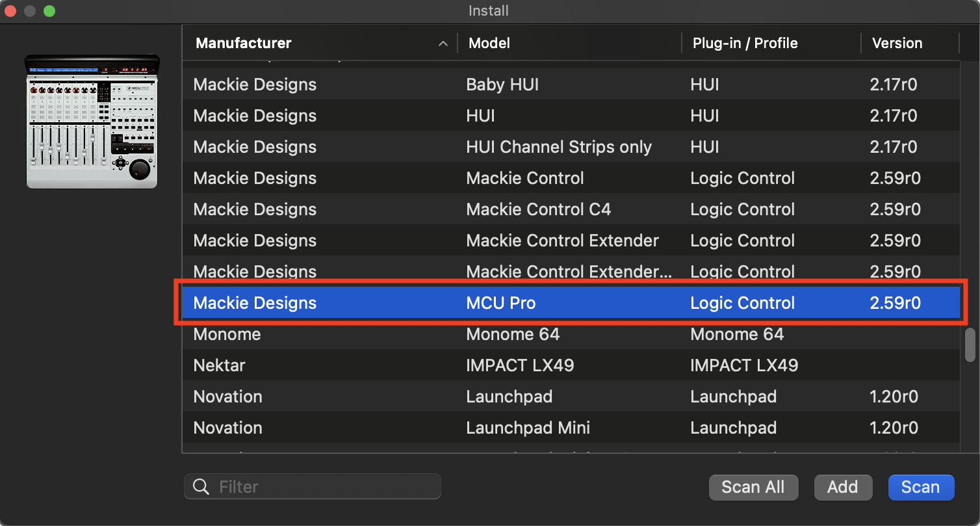Click the MCU Pro device thumbnail image
This screenshot has height=526, width=980.
[x=92, y=122]
